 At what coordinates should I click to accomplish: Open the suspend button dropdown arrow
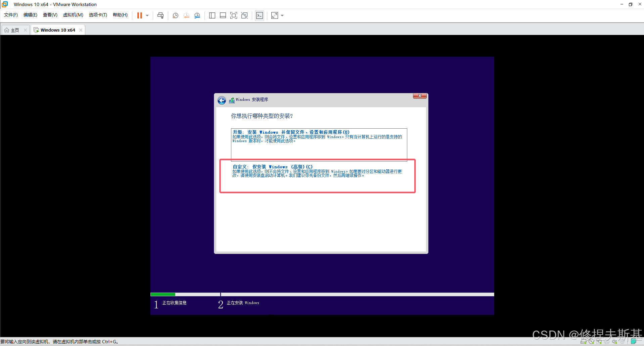(x=147, y=15)
